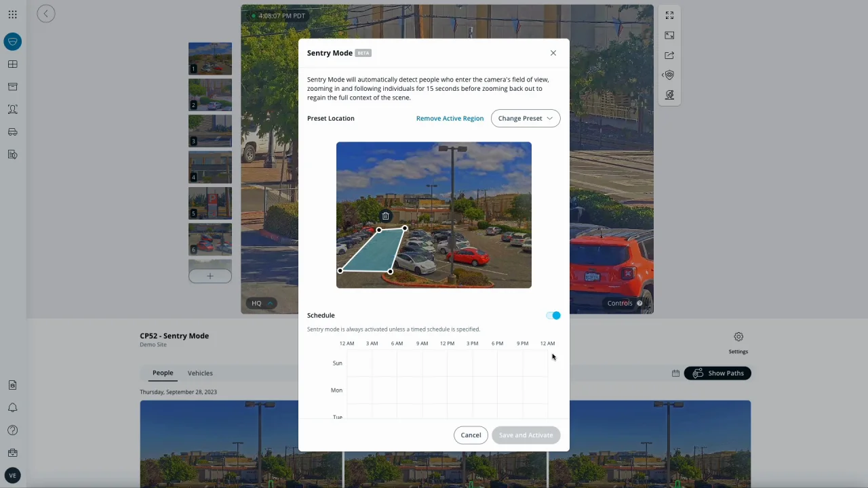
Task: Select preset thumbnail 1
Action: tap(210, 59)
